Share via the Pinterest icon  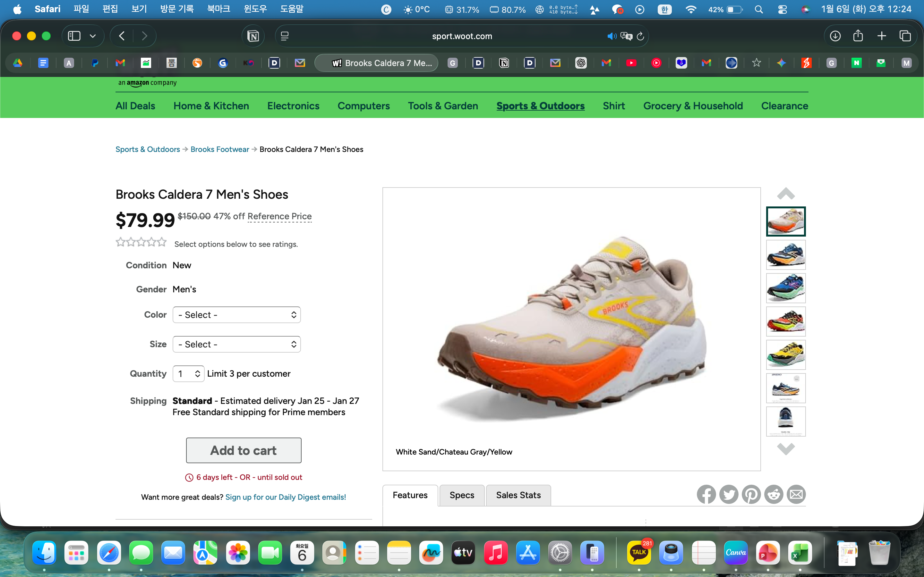[751, 495]
